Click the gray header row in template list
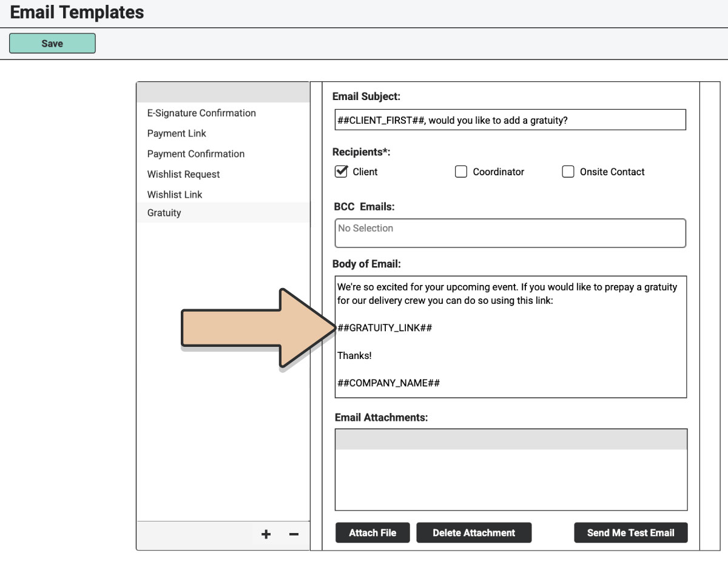The width and height of the screenshot is (728, 570). click(x=223, y=92)
